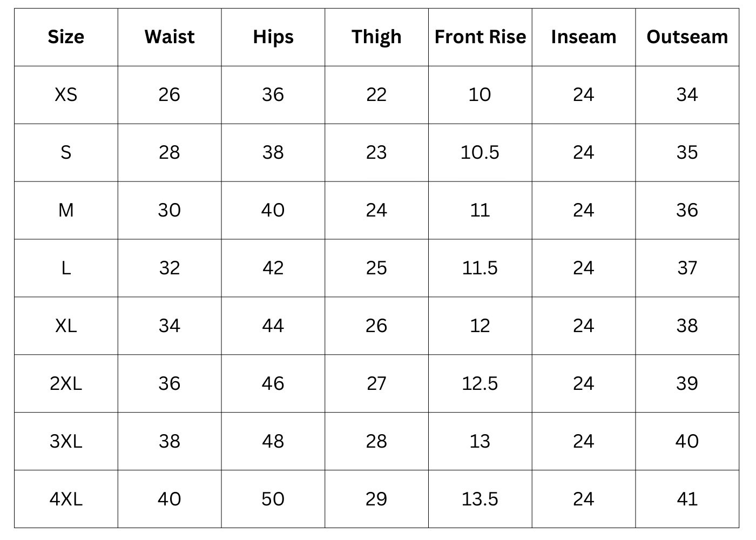Click the Outseam column header
Image resolution: width=756 pixels, height=540 pixels.
point(687,37)
